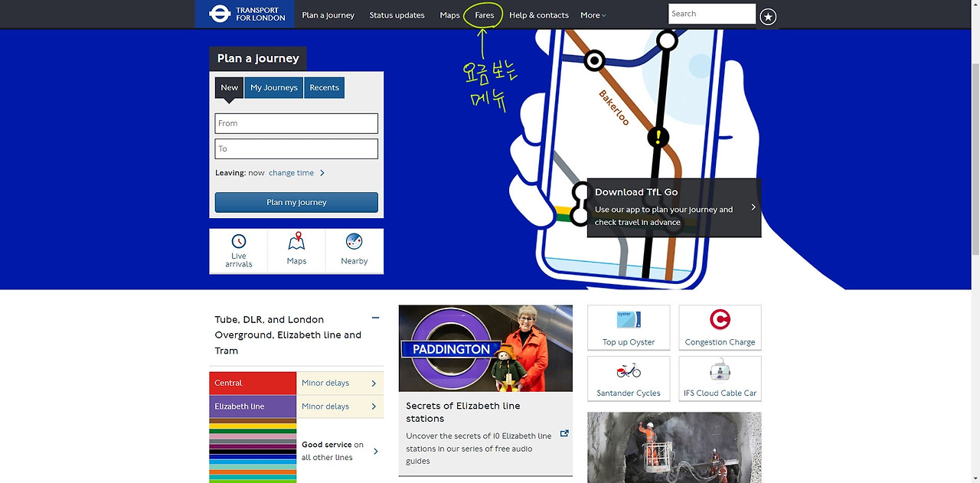This screenshot has width=980, height=483.
Task: Expand Good service on all other lines
Action: tap(340, 451)
